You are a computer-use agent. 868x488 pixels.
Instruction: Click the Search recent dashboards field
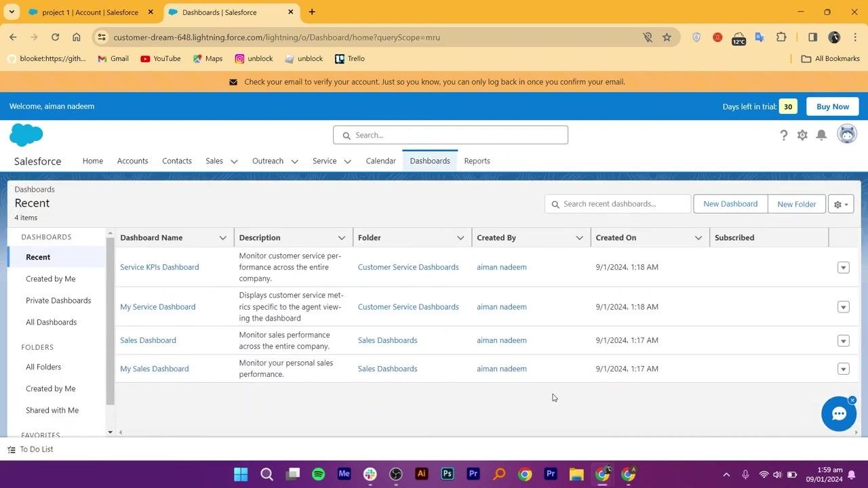pyautogui.click(x=618, y=204)
